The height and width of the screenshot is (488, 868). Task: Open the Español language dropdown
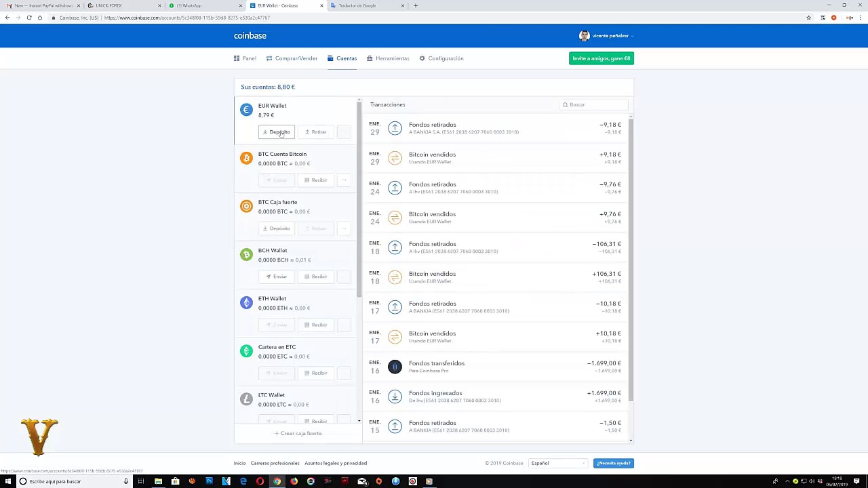click(559, 463)
